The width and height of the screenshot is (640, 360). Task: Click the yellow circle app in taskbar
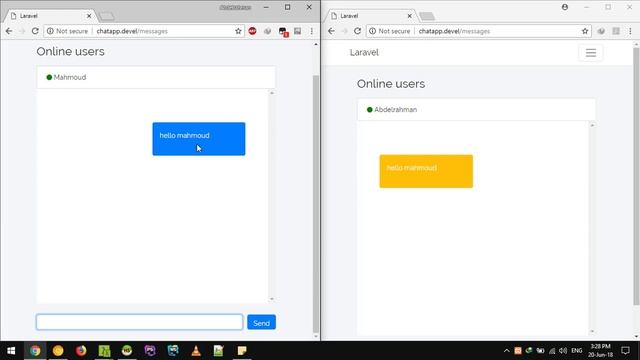[x=58, y=351]
